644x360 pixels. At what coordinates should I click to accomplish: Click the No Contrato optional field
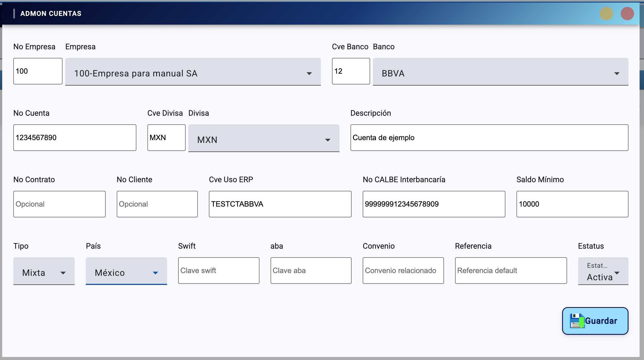59,204
